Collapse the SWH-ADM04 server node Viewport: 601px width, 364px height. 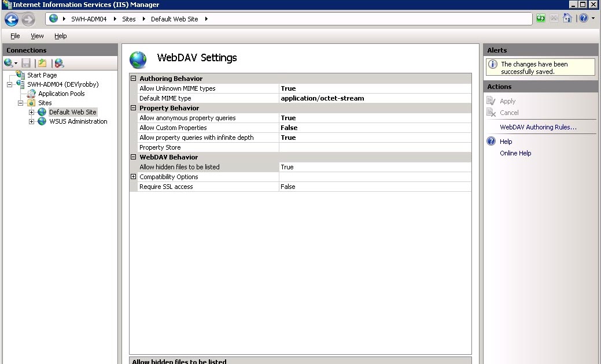tap(10, 84)
